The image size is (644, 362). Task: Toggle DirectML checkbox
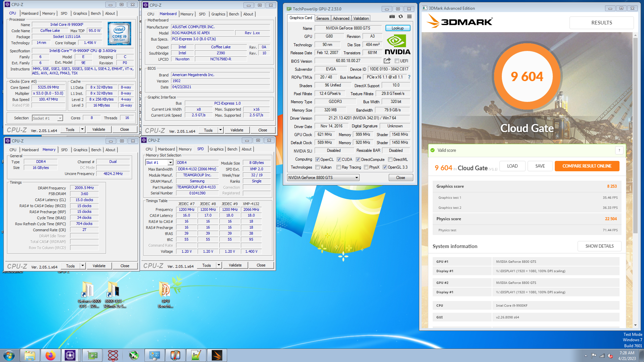390,160
